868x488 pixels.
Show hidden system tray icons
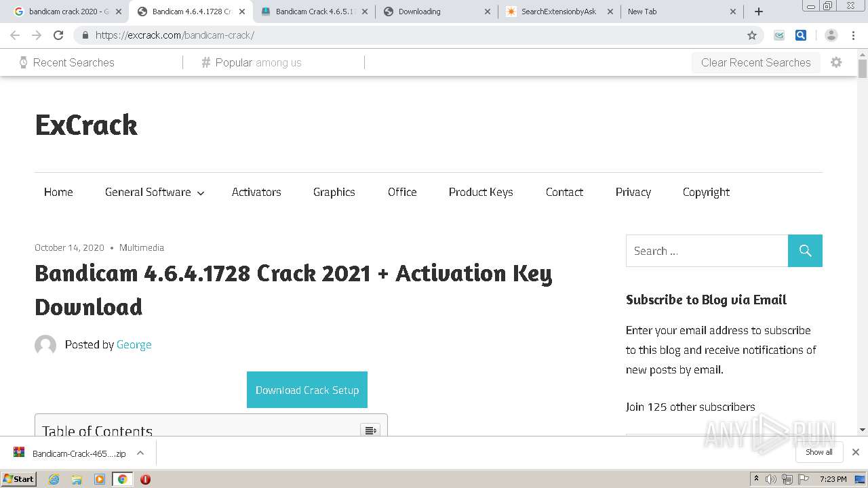[756, 479]
